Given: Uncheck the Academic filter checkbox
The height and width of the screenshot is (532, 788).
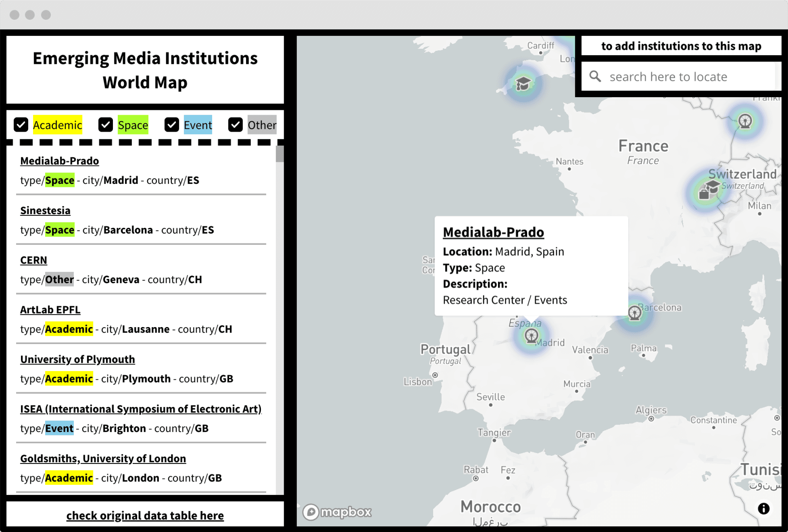Looking at the screenshot, I should (x=21, y=125).
